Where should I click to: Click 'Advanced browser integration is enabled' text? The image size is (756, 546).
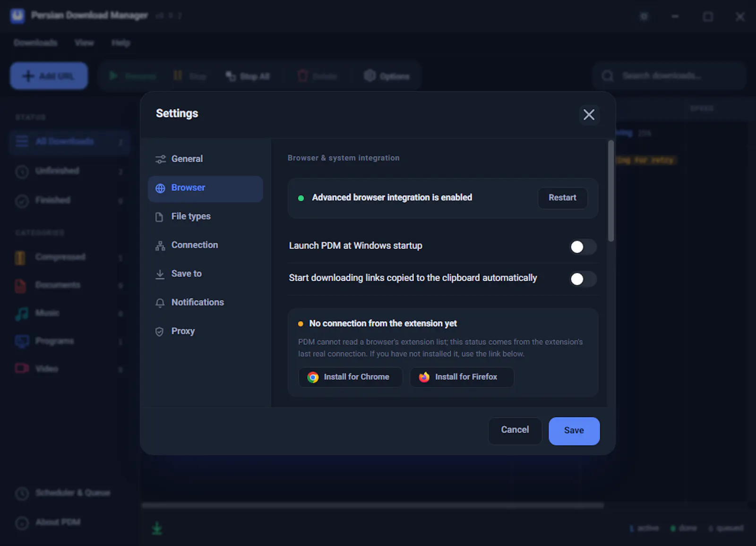coord(392,197)
